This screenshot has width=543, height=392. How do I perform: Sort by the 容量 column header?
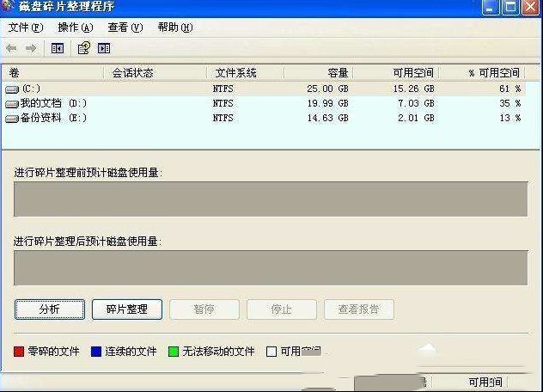(x=319, y=73)
